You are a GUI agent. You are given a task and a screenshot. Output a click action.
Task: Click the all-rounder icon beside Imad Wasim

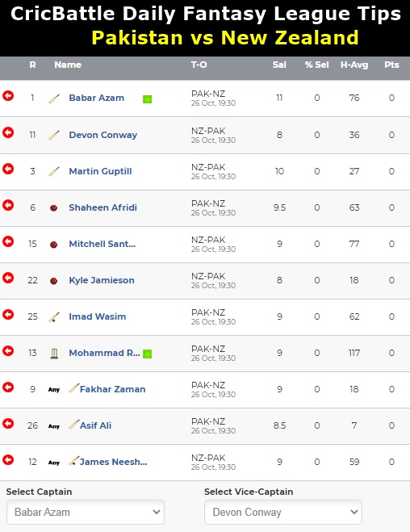coord(54,317)
